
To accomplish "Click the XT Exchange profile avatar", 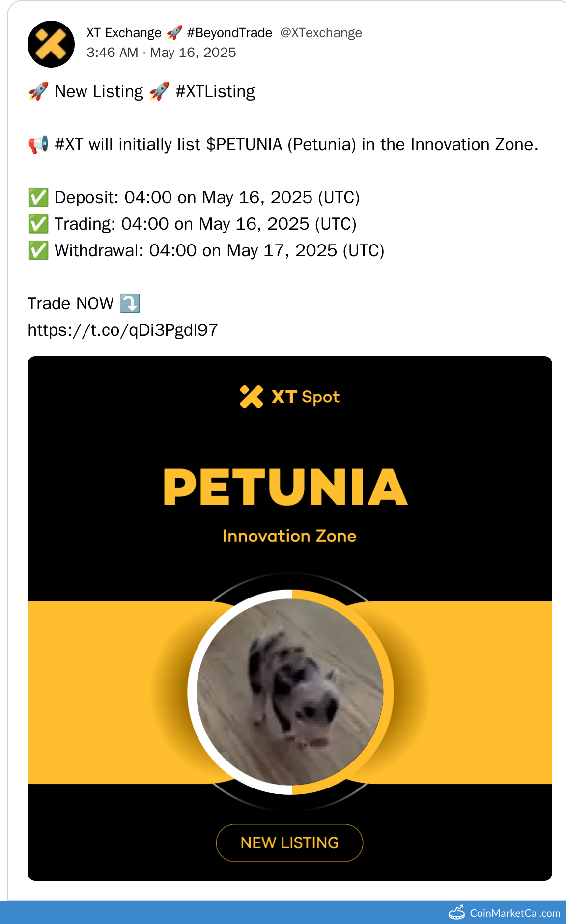I will (x=51, y=44).
